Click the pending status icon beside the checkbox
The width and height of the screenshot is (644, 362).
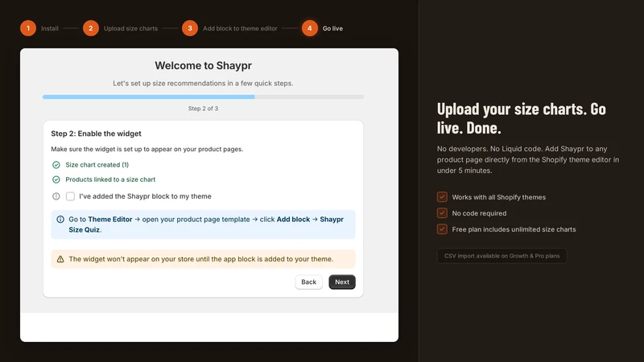(56, 196)
